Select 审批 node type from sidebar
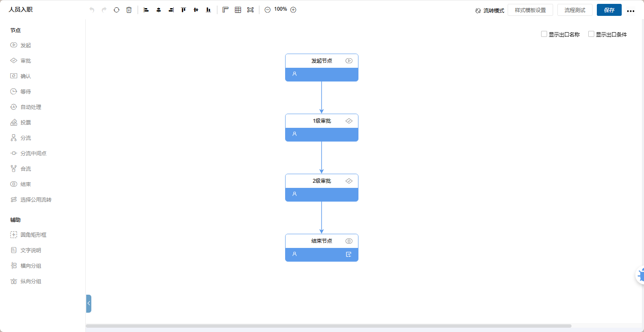The image size is (644, 332). pos(26,61)
